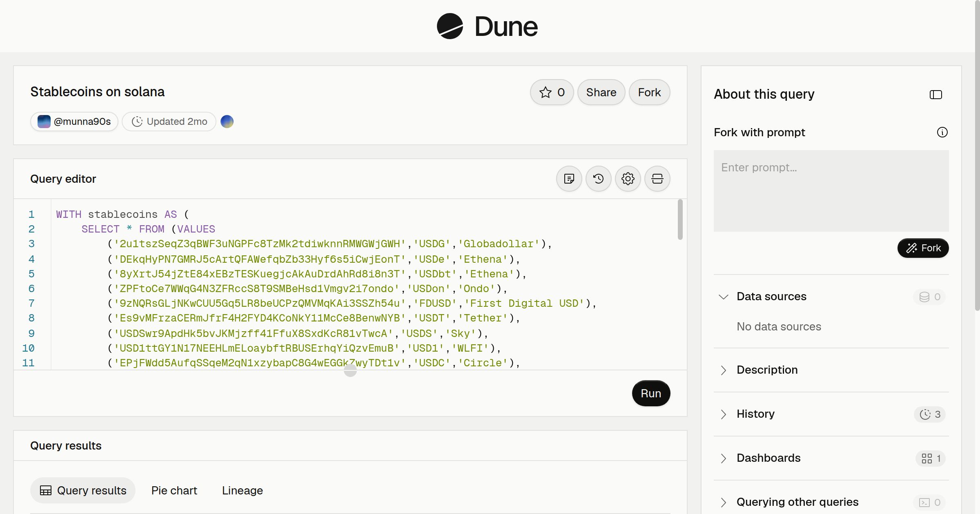Open the Lineage tab
The image size is (980, 514).
(242, 490)
